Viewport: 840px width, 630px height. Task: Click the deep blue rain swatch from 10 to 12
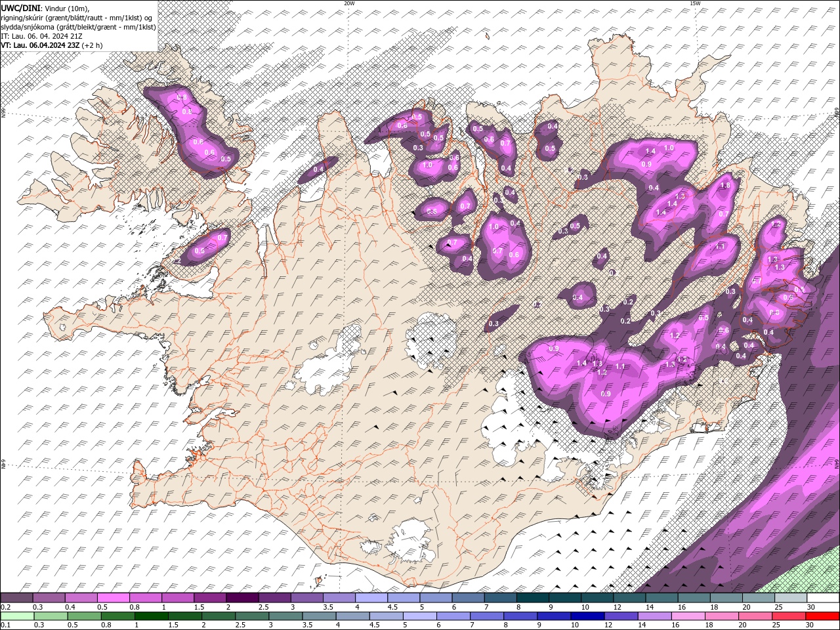[x=587, y=616]
